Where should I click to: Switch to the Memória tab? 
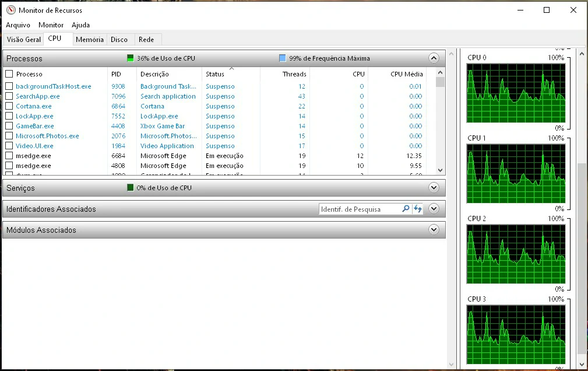pos(90,40)
